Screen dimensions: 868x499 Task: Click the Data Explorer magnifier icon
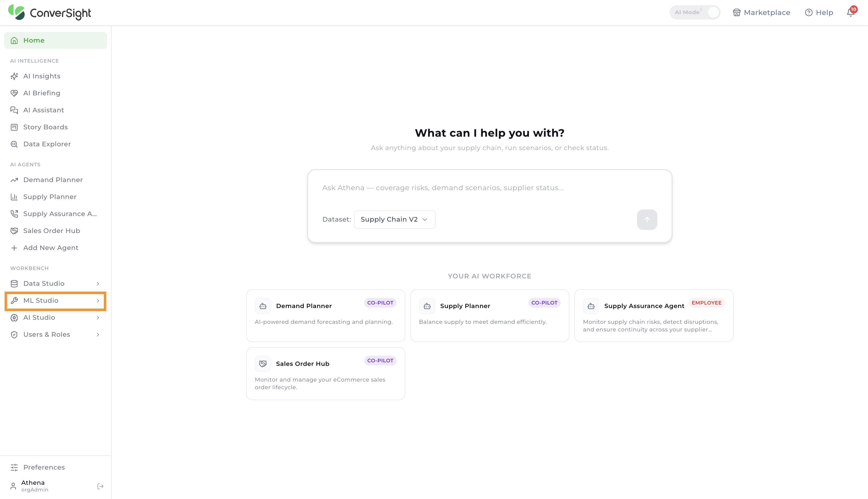(14, 144)
